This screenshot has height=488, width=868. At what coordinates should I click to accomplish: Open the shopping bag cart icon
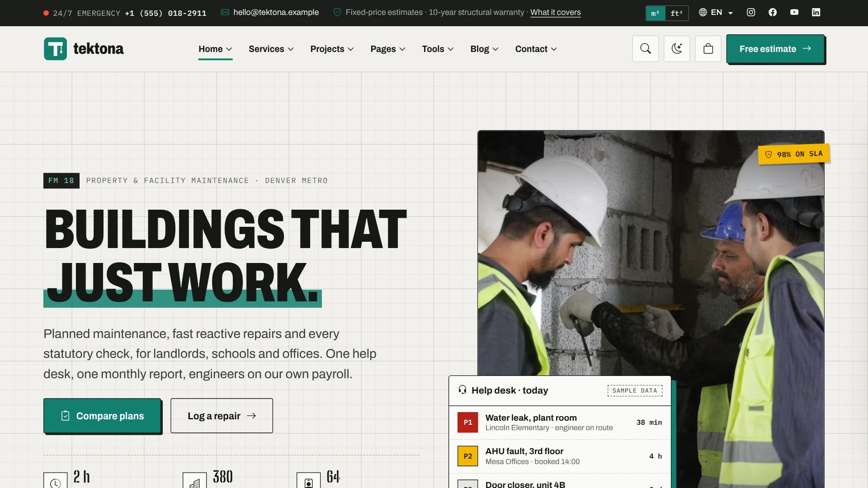click(708, 49)
